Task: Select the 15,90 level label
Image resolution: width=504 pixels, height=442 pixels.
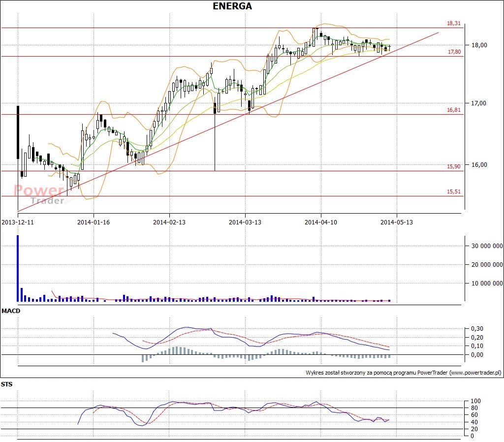Action: [453, 166]
